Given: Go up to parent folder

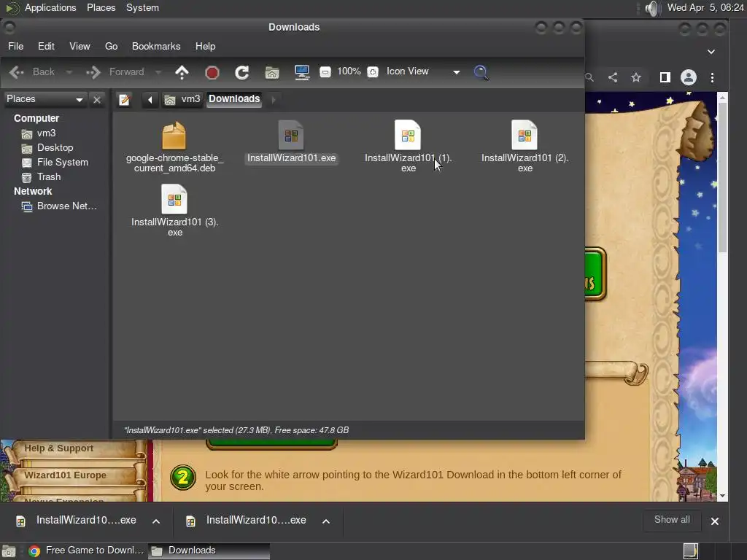Looking at the screenshot, I should coord(182,72).
